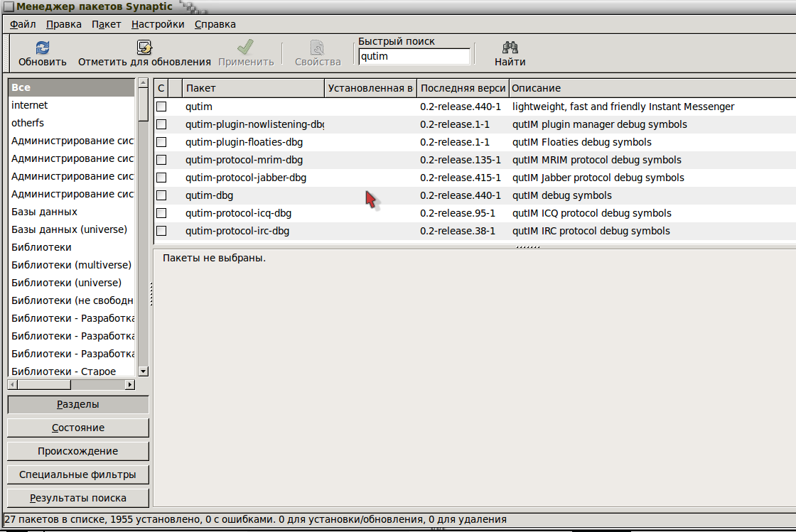Click Отметить для обновления toolbar icon
Screen dimensions: 796x532
click(144, 48)
